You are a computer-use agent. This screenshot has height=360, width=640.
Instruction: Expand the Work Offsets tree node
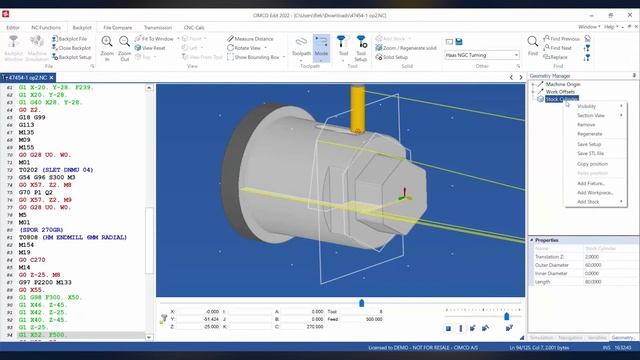pyautogui.click(x=533, y=92)
